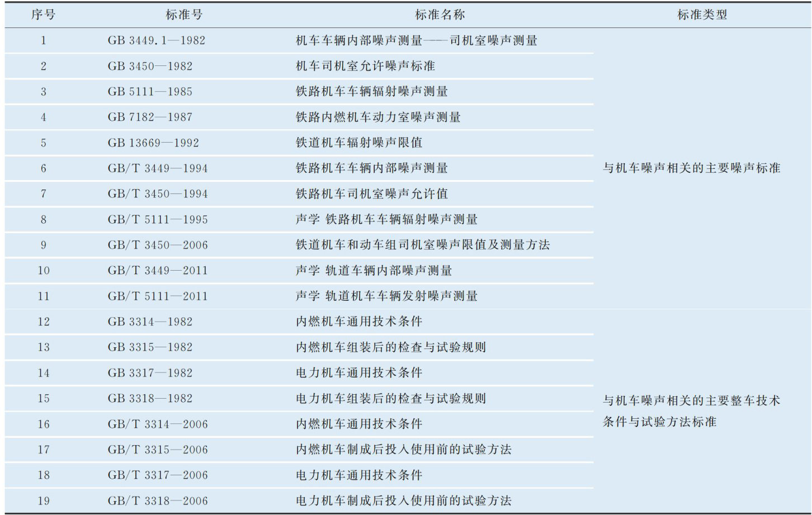Select standard number GB 3449.1—1982
The height and width of the screenshot is (515, 812).
tap(157, 40)
